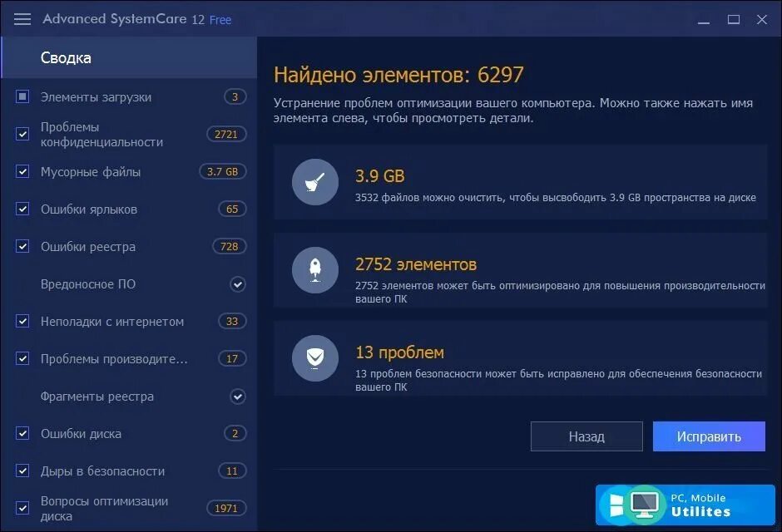782x532 pixels.
Task: Click the 17 performance issues badge
Action: (x=232, y=358)
